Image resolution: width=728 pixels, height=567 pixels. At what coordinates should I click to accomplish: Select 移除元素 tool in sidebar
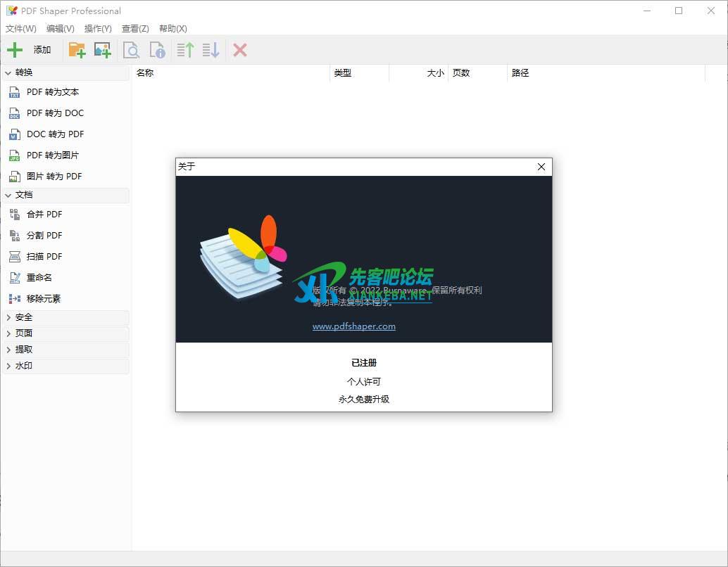click(x=44, y=299)
